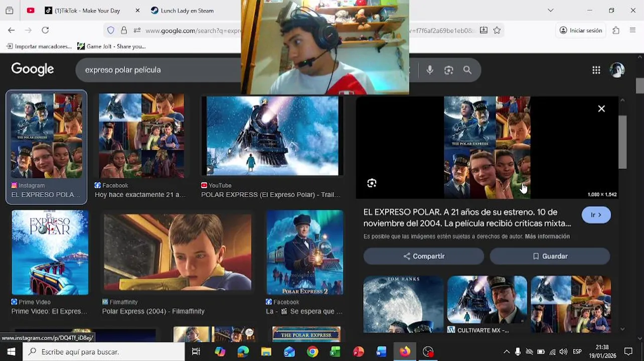644x361 pixels.
Task: Search by image with Google Lens icon
Action: [449, 70]
